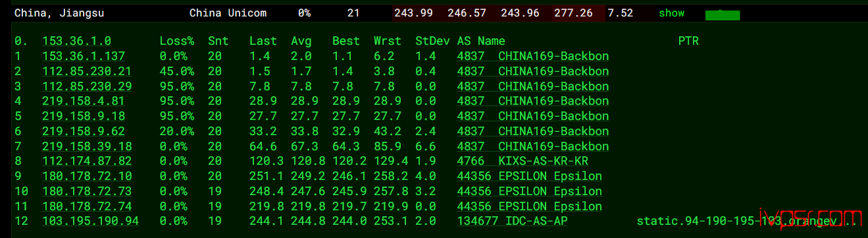Open IP link 180.178.72.10
The height and width of the screenshot is (238, 868).
click(x=87, y=176)
